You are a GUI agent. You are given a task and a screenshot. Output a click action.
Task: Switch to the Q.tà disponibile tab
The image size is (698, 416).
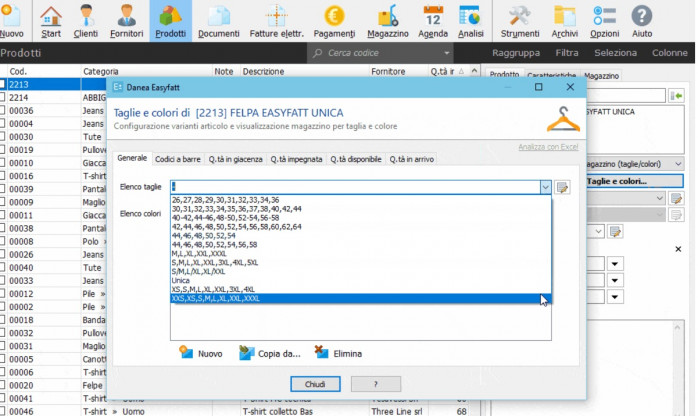[356, 159]
